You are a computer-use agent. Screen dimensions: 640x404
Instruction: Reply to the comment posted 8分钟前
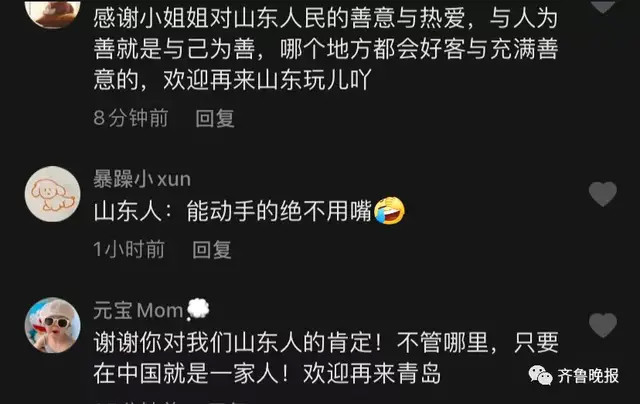coord(215,118)
